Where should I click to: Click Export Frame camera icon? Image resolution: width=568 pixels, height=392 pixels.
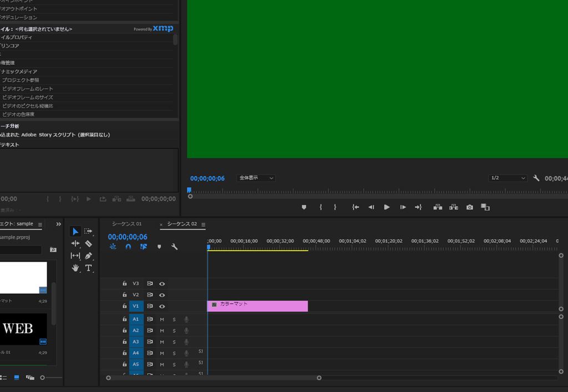470,207
